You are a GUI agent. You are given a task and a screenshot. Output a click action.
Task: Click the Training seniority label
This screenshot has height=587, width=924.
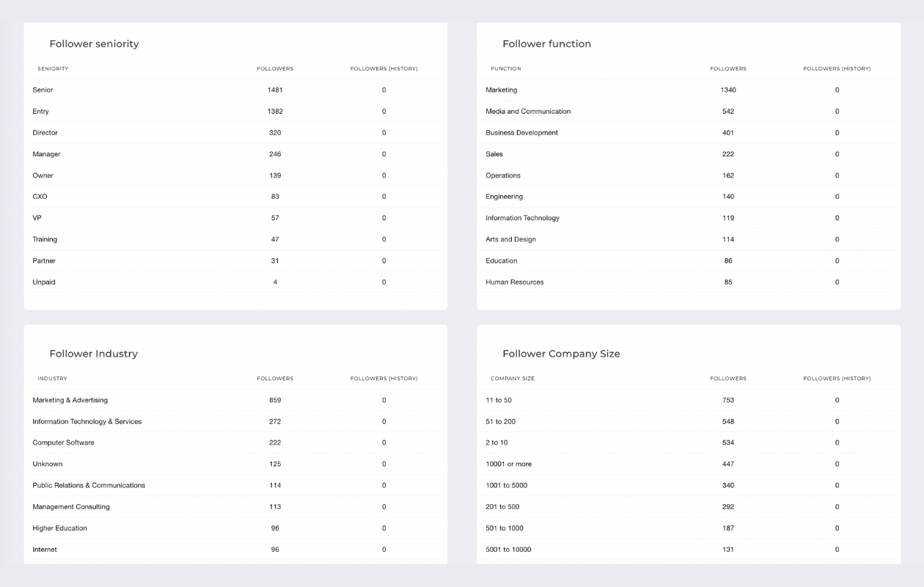[45, 239]
